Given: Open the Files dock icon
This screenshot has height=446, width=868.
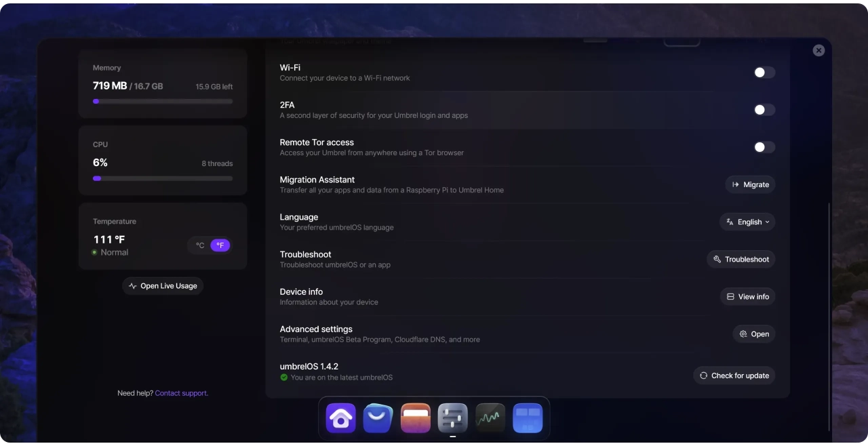Looking at the screenshot, I should [x=415, y=418].
